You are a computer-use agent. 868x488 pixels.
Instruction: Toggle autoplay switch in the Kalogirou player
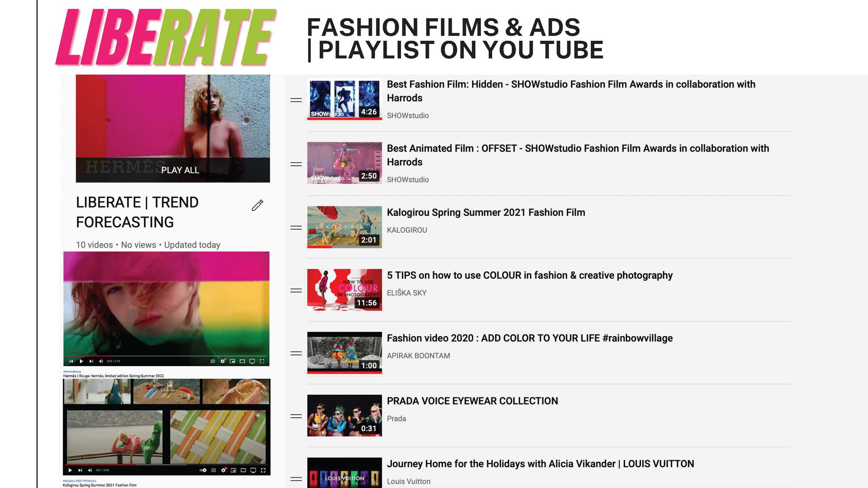click(x=203, y=470)
